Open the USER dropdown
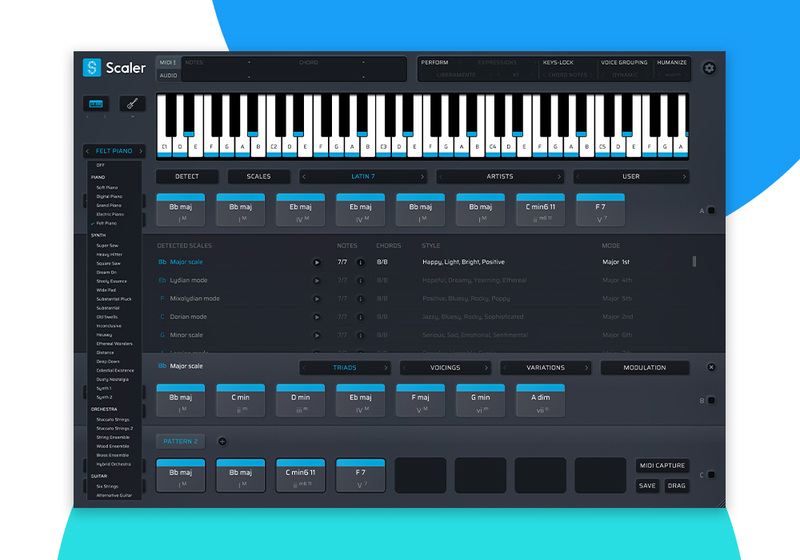The height and width of the screenshot is (560, 800). coord(631,176)
